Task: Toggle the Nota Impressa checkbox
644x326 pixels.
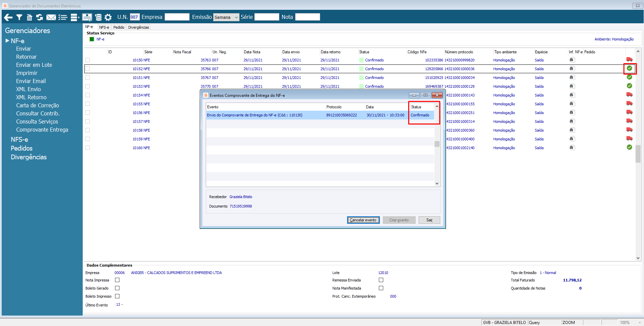Action: click(x=117, y=280)
